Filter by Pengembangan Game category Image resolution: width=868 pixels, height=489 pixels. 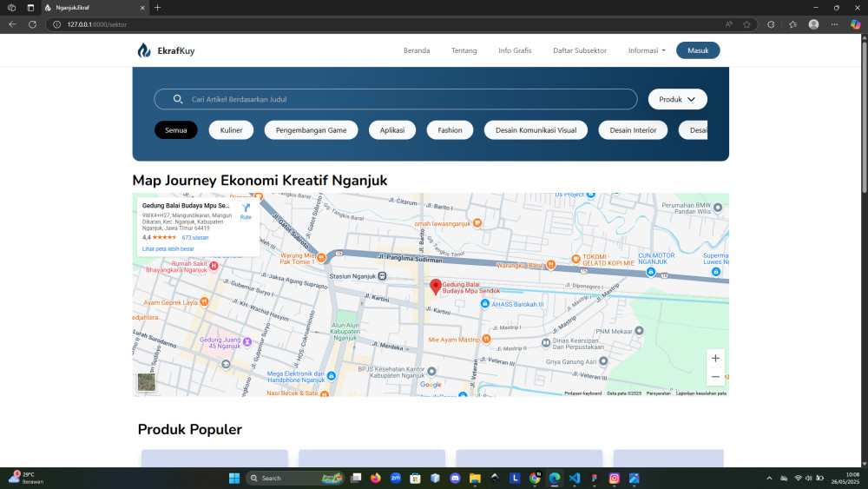(x=311, y=130)
